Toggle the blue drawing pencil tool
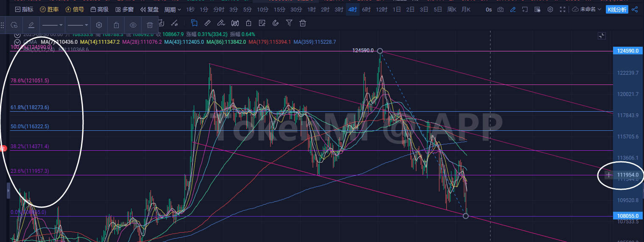 [x=513, y=9]
